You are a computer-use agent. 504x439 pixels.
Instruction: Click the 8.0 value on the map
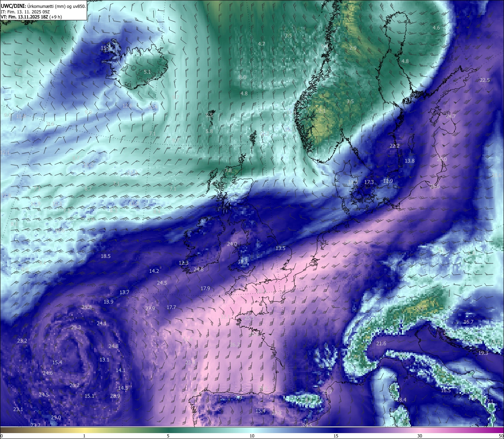click(243, 77)
